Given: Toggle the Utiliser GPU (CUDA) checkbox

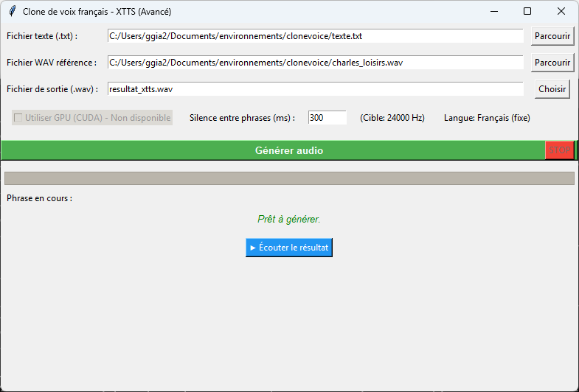Looking at the screenshot, I should pyautogui.click(x=18, y=118).
